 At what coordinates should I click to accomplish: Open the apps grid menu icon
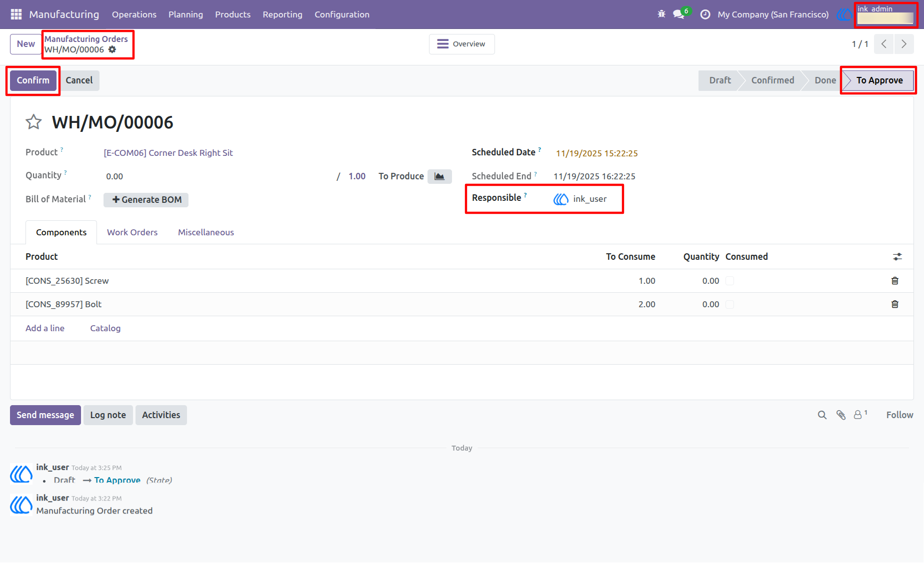click(16, 14)
